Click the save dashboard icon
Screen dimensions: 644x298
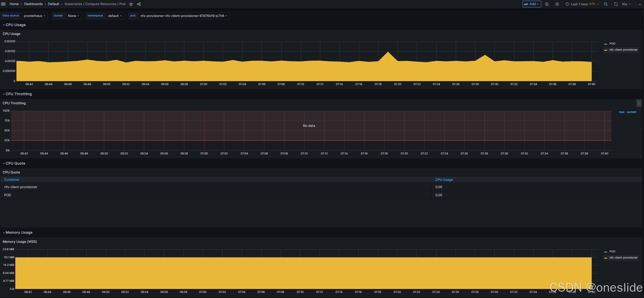pyautogui.click(x=547, y=4)
